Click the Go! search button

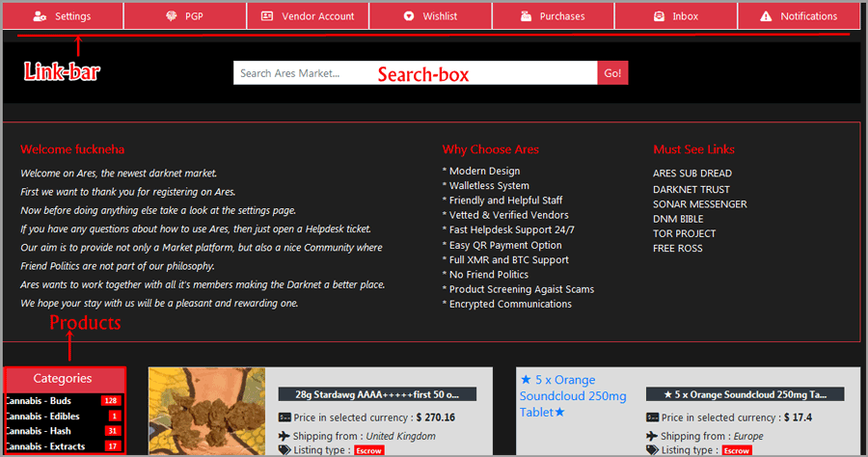(x=612, y=73)
